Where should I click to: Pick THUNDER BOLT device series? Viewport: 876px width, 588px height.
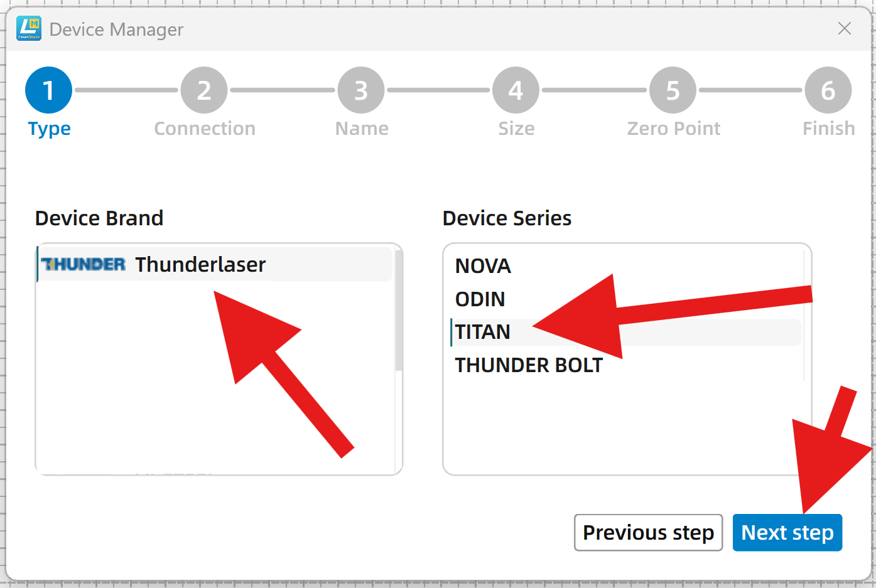click(x=529, y=365)
